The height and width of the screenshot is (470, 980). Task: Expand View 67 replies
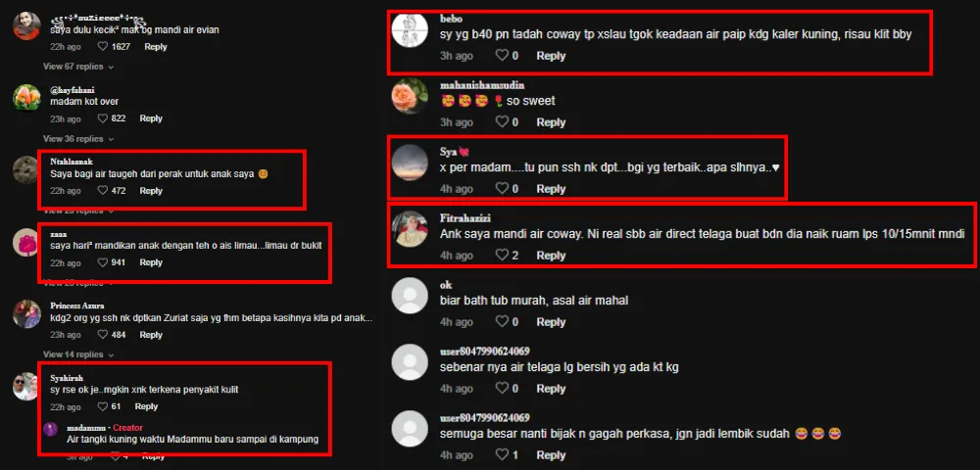tap(78, 67)
